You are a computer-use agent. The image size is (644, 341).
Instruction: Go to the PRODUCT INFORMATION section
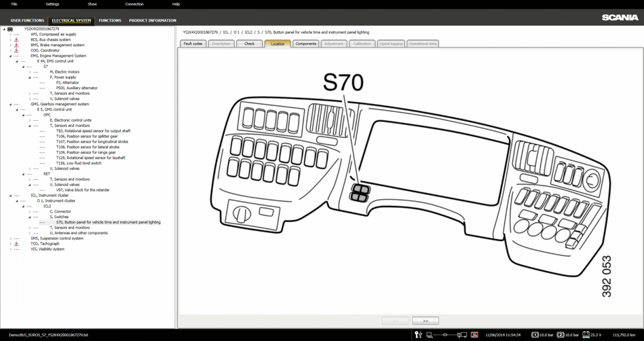(x=153, y=20)
